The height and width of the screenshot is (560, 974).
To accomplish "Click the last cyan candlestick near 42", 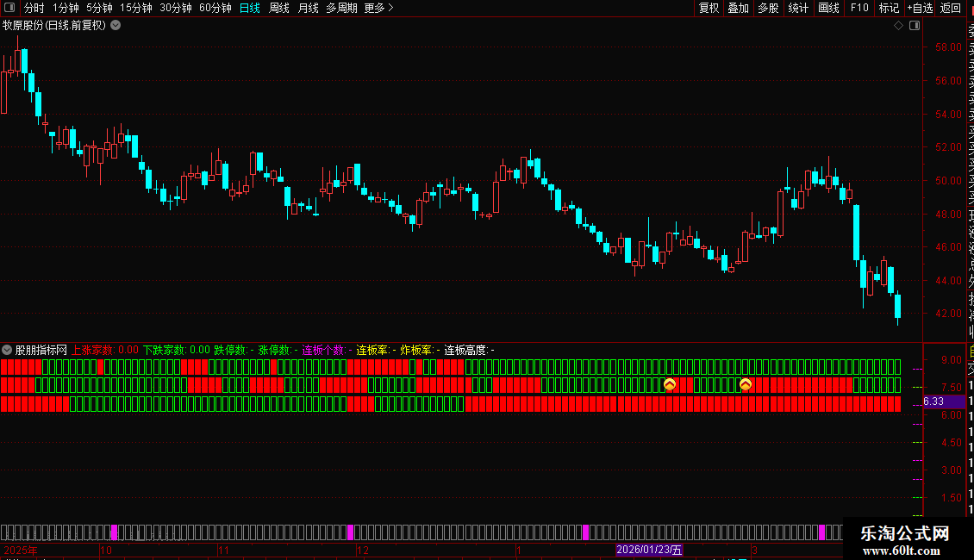I will (x=897, y=307).
